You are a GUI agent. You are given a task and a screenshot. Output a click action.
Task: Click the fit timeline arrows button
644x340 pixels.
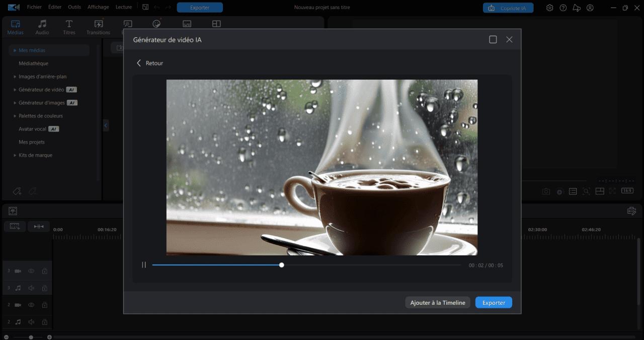[39, 227]
